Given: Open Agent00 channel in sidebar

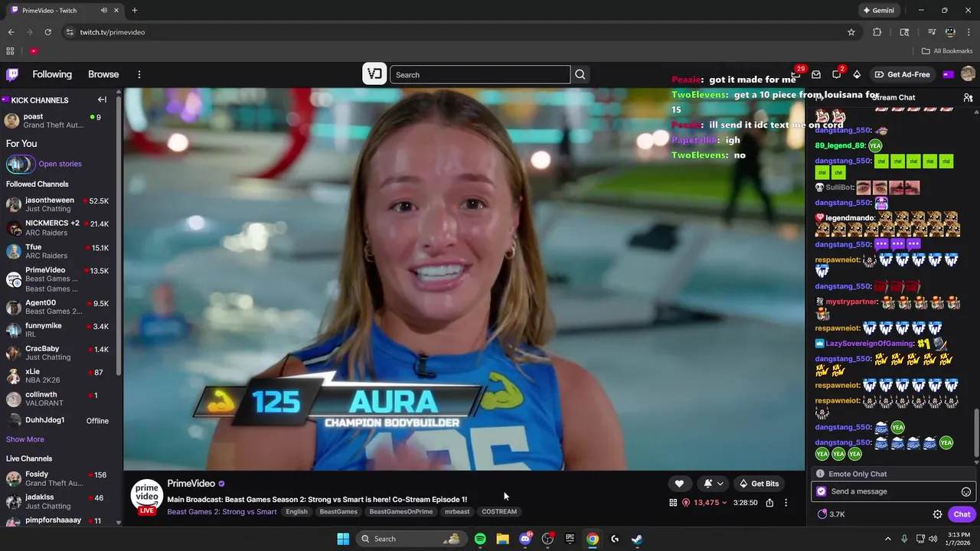Looking at the screenshot, I should (x=58, y=307).
